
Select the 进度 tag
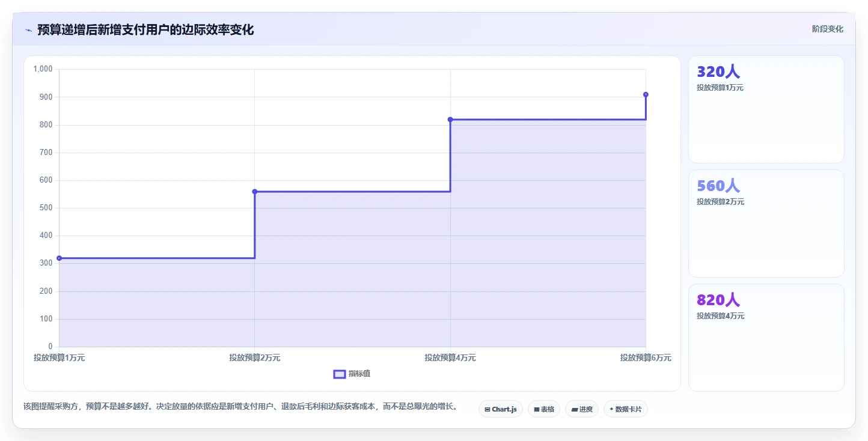[x=582, y=409]
